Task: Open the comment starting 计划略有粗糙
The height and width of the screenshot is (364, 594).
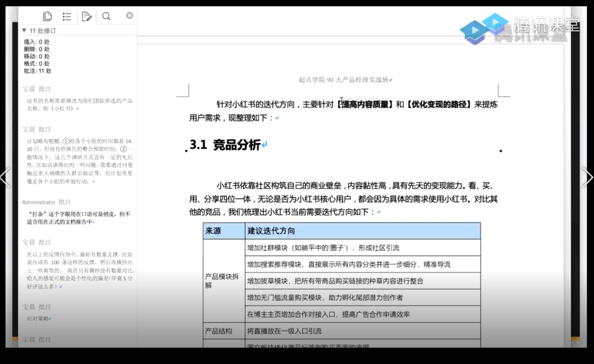Action: pyautogui.click(x=80, y=161)
